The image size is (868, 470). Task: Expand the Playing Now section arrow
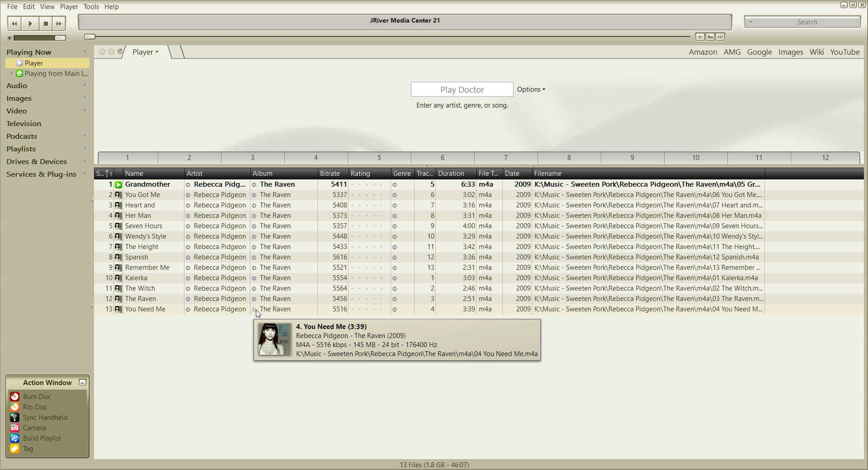(85, 52)
